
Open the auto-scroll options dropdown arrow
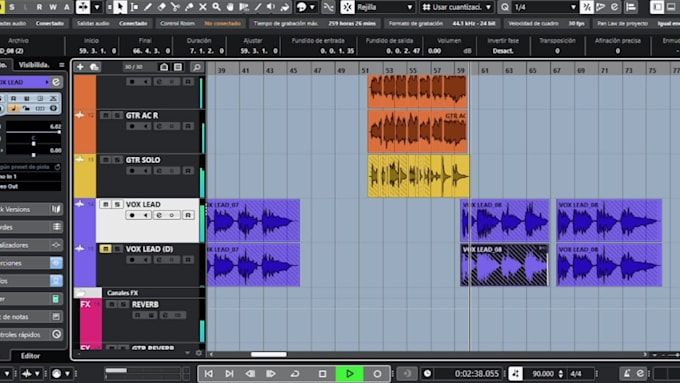(x=97, y=7)
